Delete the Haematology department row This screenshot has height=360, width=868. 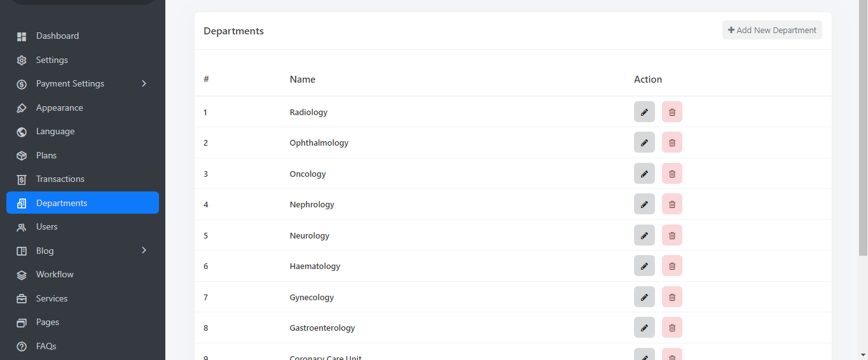tap(672, 266)
